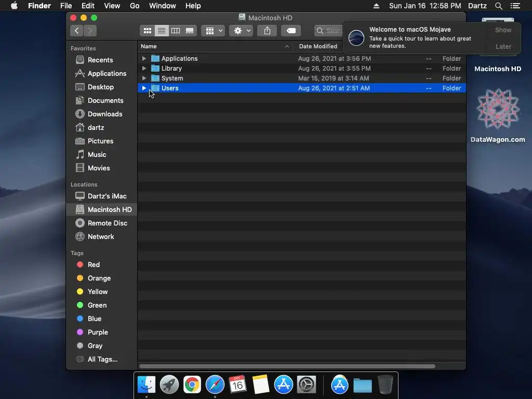The width and height of the screenshot is (532, 399).
Task: Expand the Users folder disclosure triangle
Action: [144, 88]
